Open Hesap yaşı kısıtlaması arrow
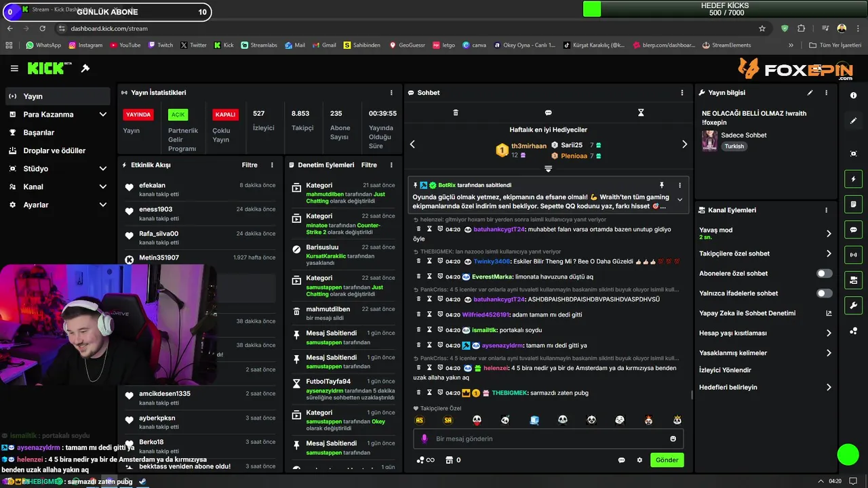 829,333
